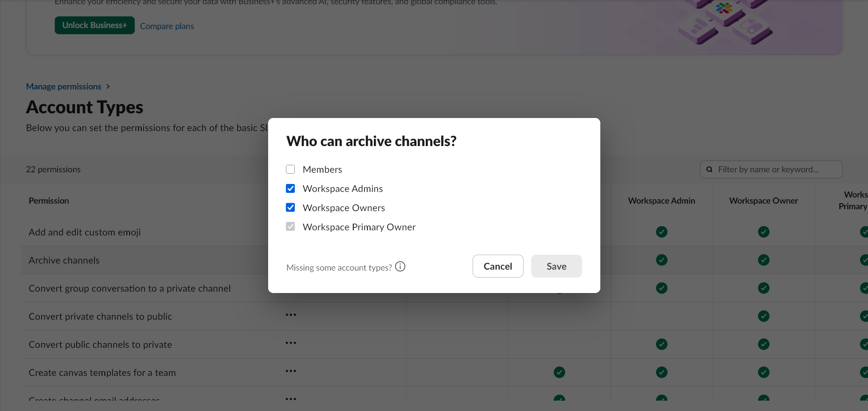Click the Unlock Business+ button
Viewport: 868px width, 411px height.
coord(95,25)
